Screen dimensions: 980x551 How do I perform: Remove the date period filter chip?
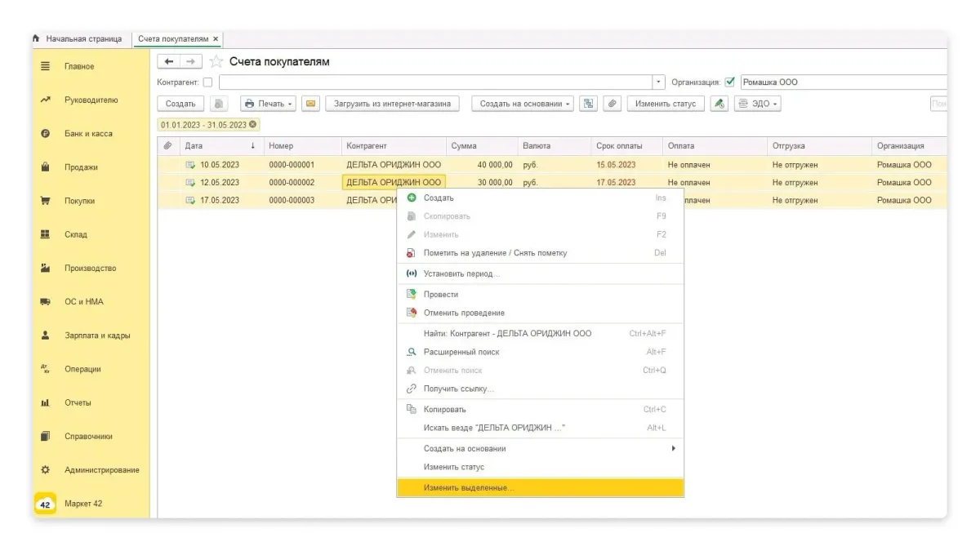pyautogui.click(x=253, y=125)
